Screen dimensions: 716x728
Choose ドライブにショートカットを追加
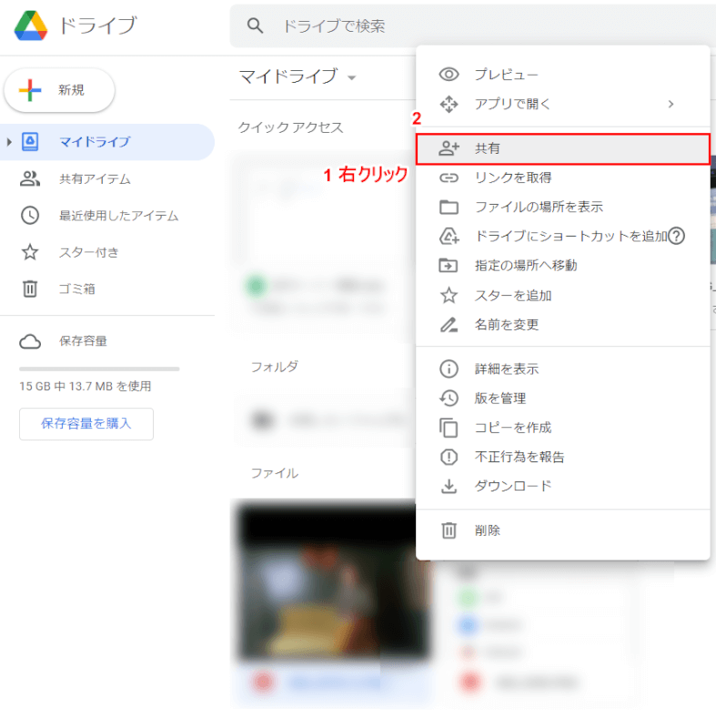(563, 236)
